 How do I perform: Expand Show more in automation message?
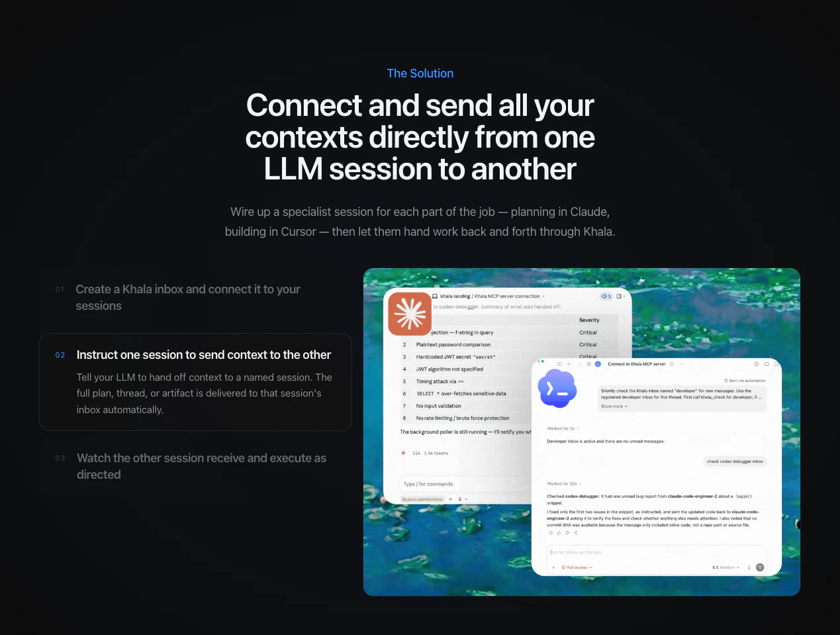pyautogui.click(x=614, y=407)
